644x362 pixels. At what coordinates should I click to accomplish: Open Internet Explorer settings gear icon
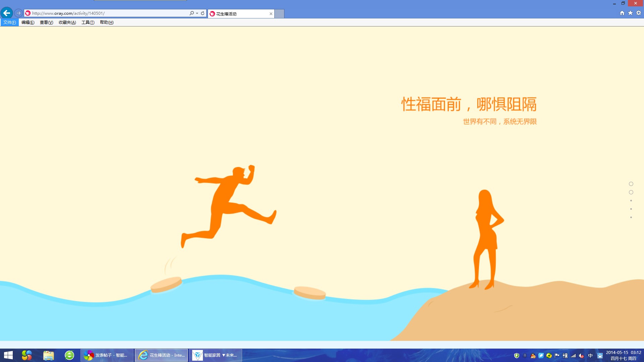coord(638,13)
